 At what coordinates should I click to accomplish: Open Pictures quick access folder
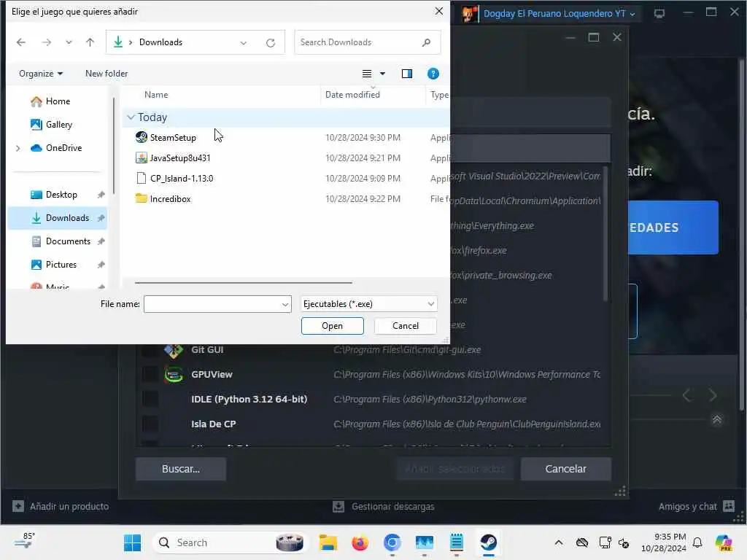[x=61, y=265]
